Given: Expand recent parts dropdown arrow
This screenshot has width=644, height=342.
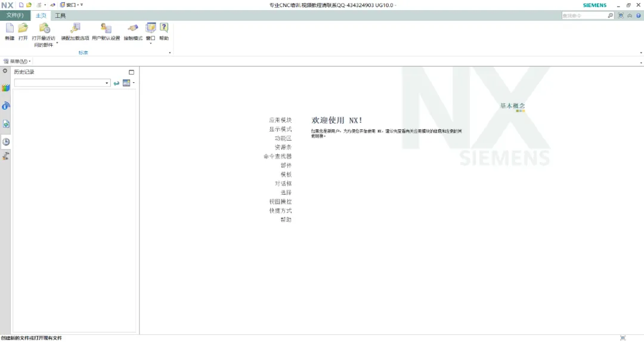Looking at the screenshot, I should [57, 43].
